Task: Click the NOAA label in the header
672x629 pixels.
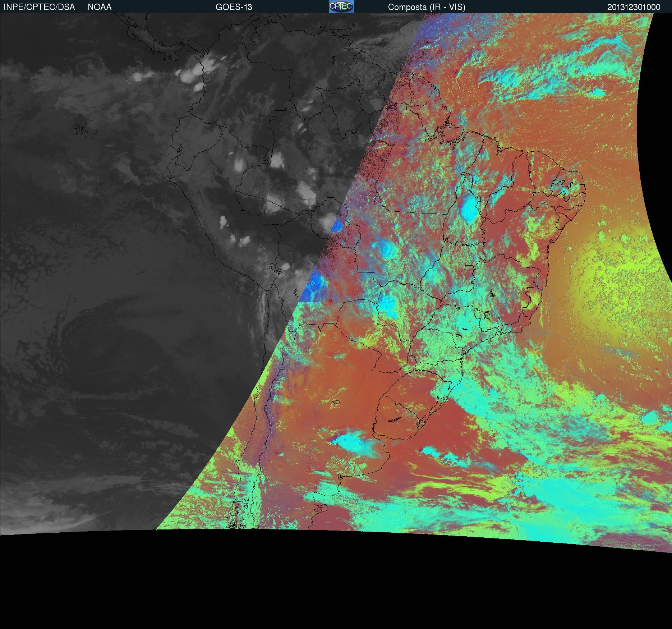Action: 100,7
